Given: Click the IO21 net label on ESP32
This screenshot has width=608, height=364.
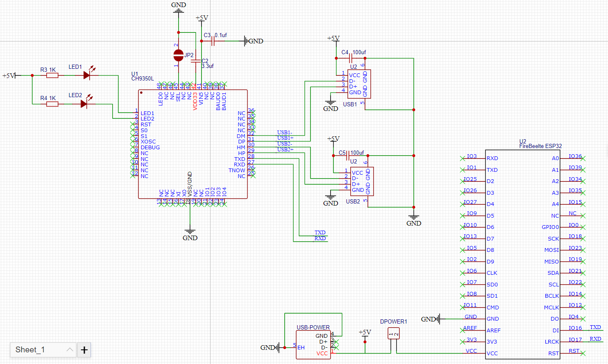Looking at the screenshot, I should coord(575,271).
